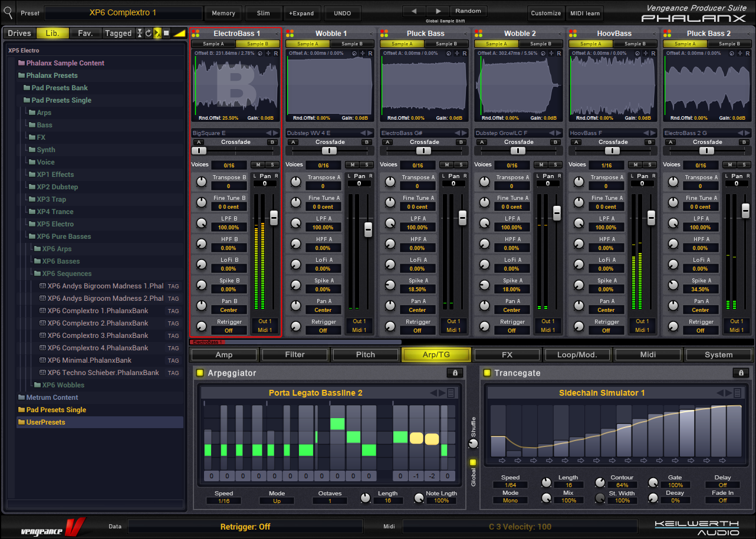
Task: Click the Wobble 1 volume fader handle
Action: (x=368, y=229)
